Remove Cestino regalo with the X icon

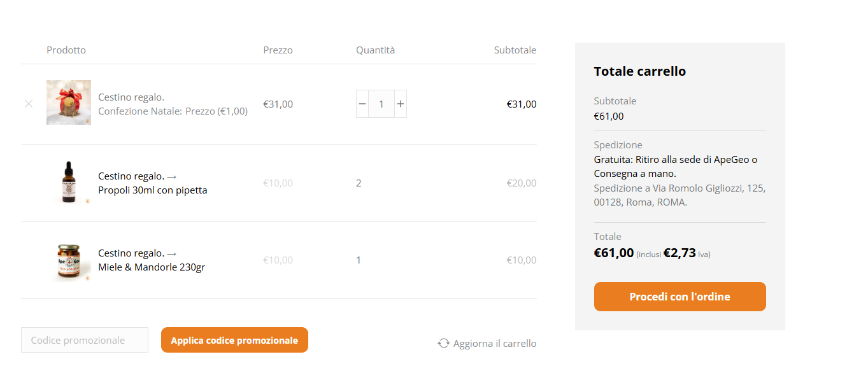point(29,104)
